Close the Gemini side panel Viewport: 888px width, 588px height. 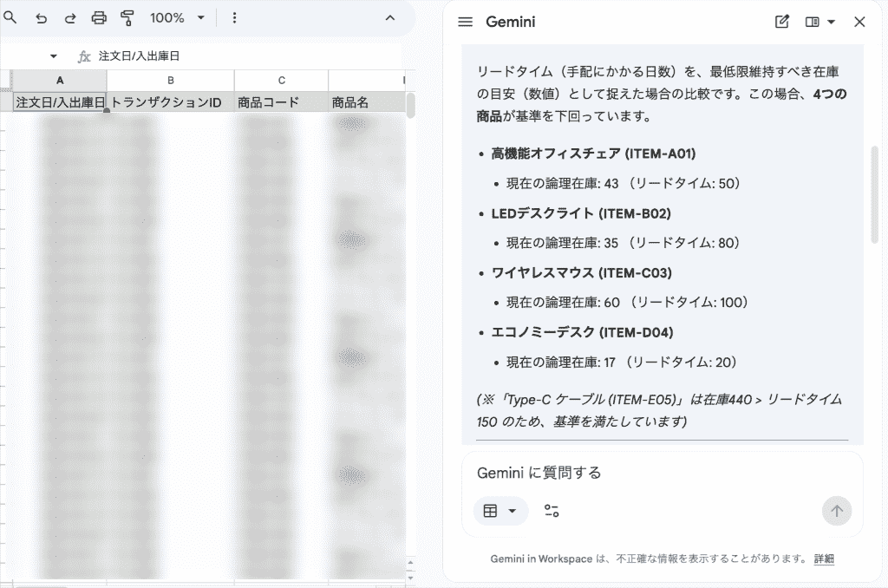pyautogui.click(x=859, y=22)
